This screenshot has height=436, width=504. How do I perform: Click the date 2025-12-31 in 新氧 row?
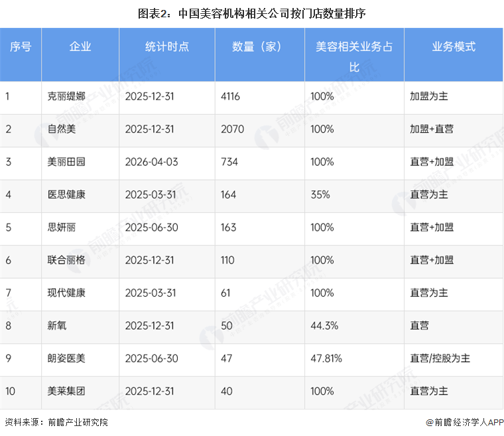[x=149, y=326]
